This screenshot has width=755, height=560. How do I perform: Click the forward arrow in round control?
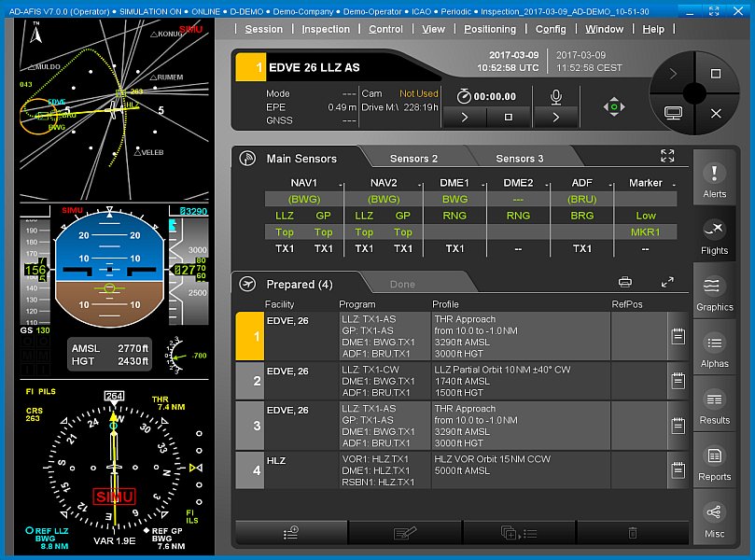coord(673,74)
